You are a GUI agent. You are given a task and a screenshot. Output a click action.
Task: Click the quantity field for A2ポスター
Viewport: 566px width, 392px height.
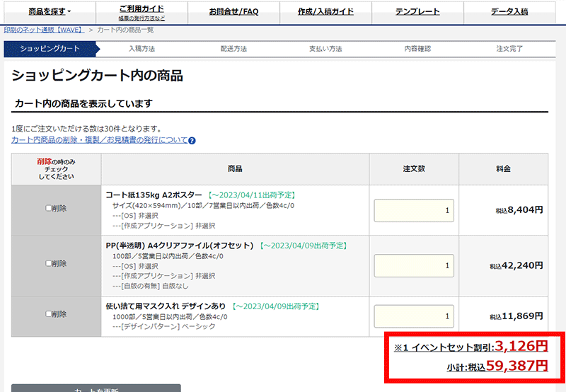(414, 210)
